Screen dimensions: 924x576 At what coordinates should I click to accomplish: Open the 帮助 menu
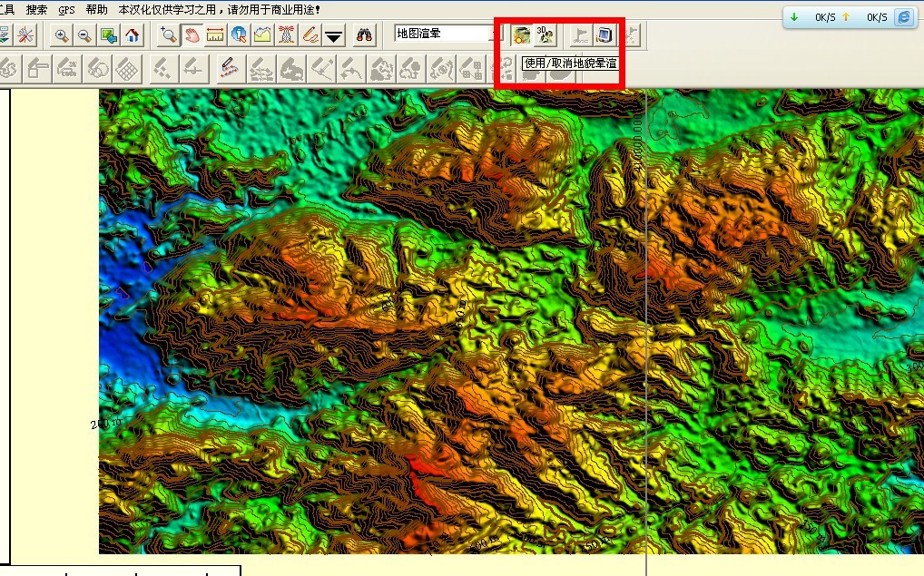[96, 9]
